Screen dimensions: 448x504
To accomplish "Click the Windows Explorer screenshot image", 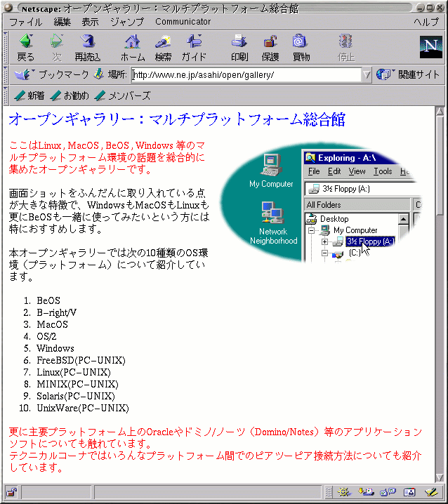I will 321,202.
